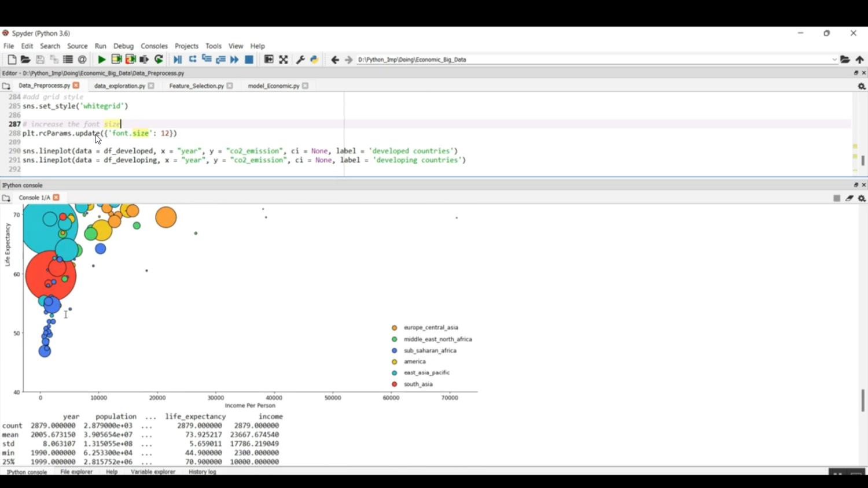Close the Console 1/A tab

(x=56, y=198)
